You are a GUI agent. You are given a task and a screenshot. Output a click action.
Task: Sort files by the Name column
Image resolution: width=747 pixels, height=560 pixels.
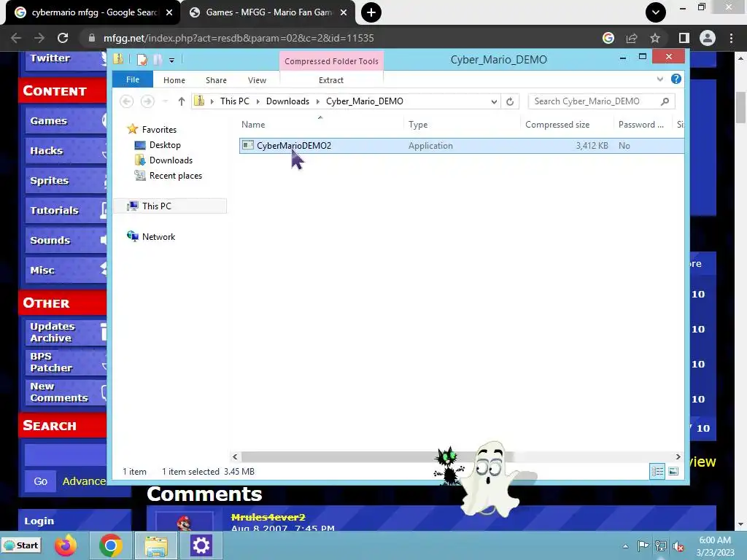pyautogui.click(x=253, y=124)
